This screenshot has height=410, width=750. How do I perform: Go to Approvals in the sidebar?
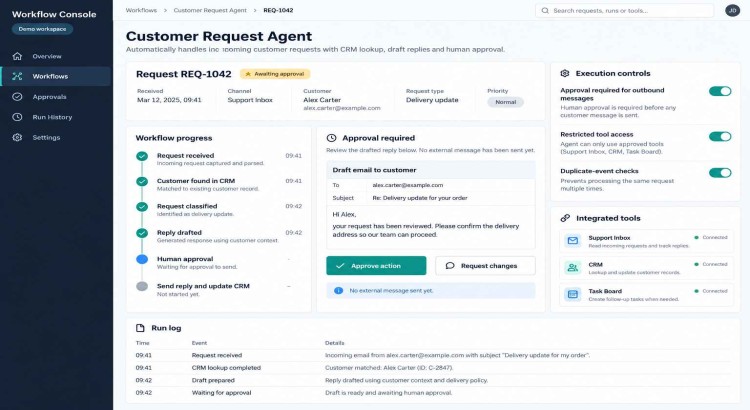(x=49, y=97)
